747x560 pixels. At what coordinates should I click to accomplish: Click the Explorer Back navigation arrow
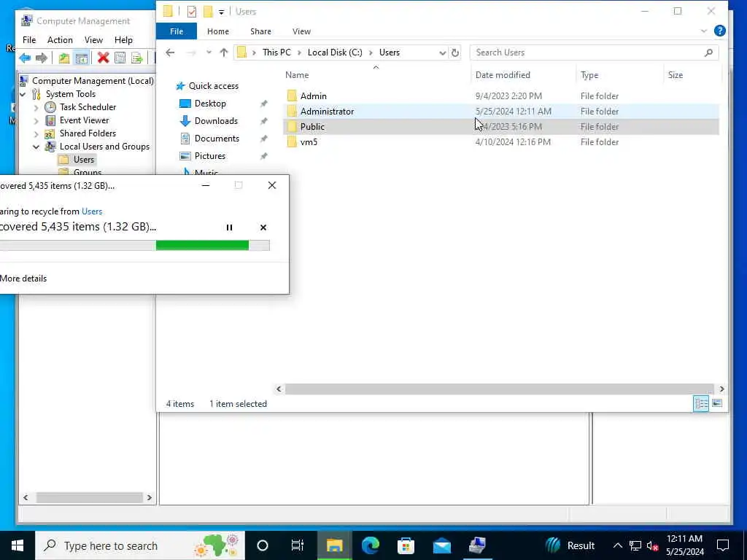pos(170,52)
